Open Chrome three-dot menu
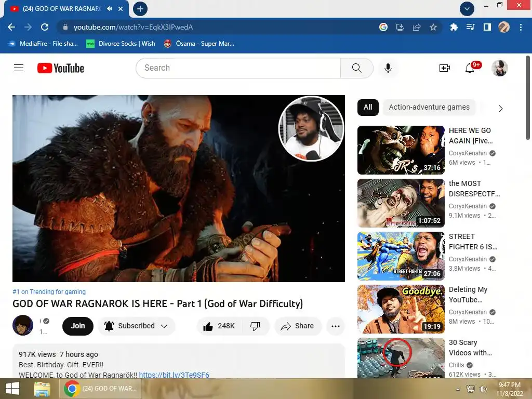 pos(521,27)
